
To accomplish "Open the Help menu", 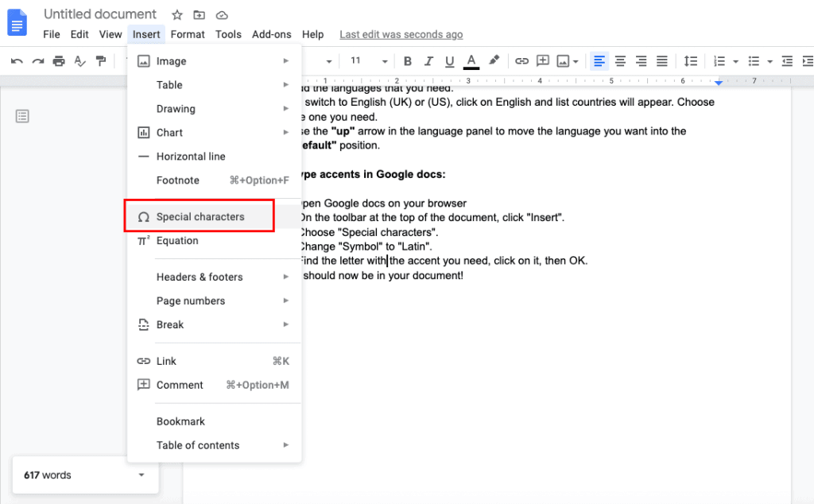I will point(312,34).
